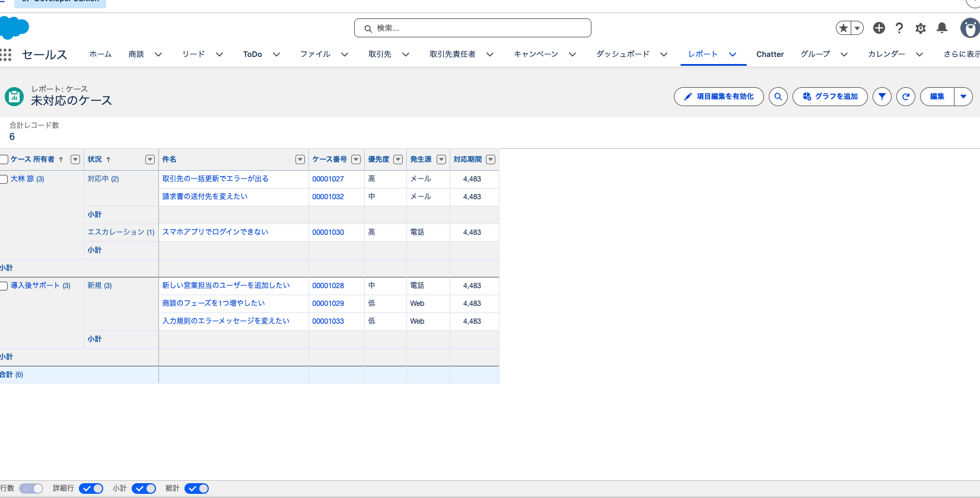This screenshot has width=980, height=498.
Task: Open the App Launcher grid icon
Action: [6, 55]
